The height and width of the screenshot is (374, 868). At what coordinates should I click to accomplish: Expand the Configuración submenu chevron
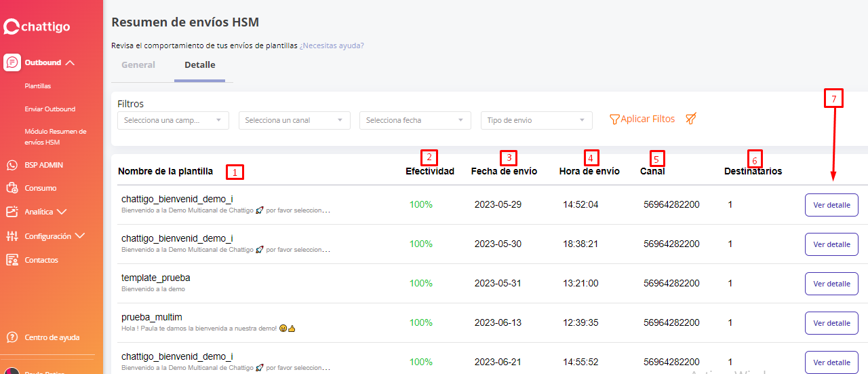(80, 236)
